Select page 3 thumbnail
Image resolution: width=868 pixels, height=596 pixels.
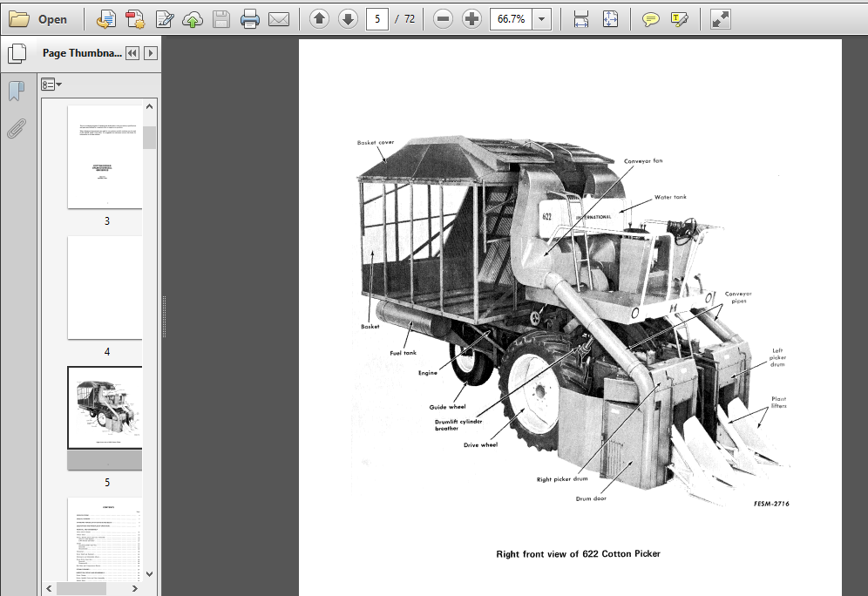[x=105, y=157]
